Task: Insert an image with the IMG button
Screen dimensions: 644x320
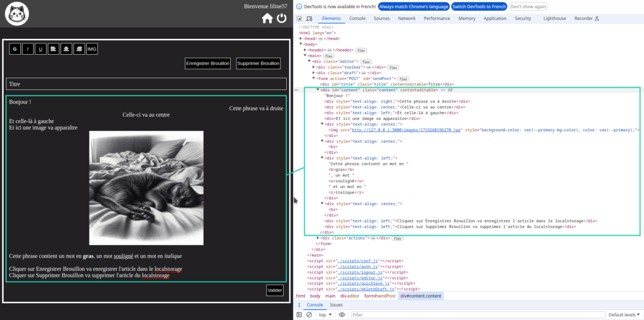Action: pyautogui.click(x=92, y=49)
